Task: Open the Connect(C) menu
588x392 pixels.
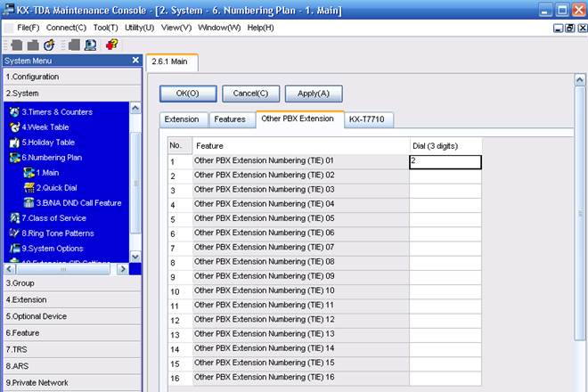Action: pos(66,28)
